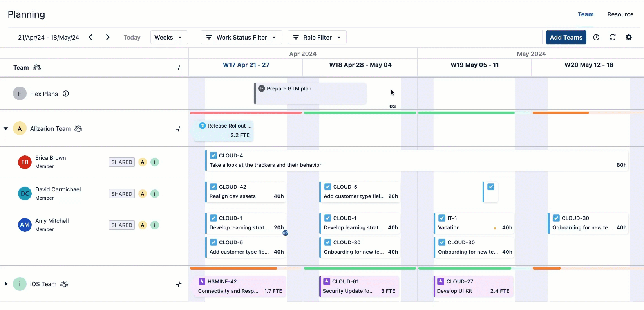Click the refresh sync icon
Image resolution: width=644 pixels, height=310 pixels.
[x=613, y=37]
